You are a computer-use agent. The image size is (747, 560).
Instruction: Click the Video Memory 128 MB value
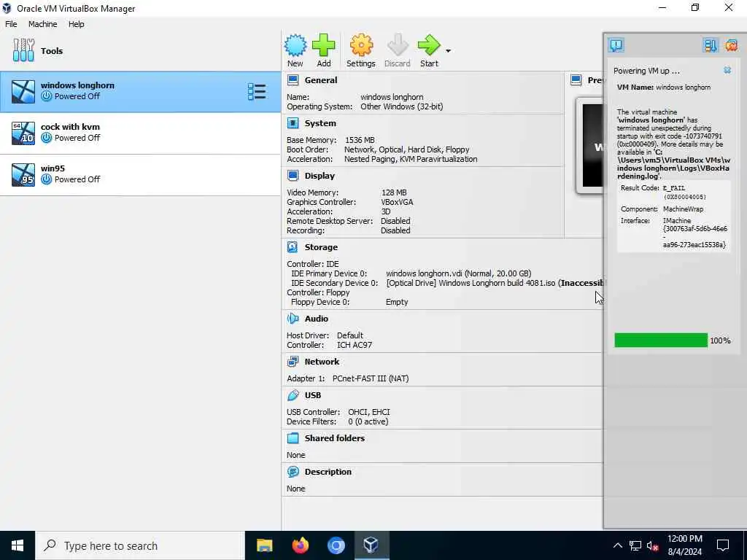[394, 192]
